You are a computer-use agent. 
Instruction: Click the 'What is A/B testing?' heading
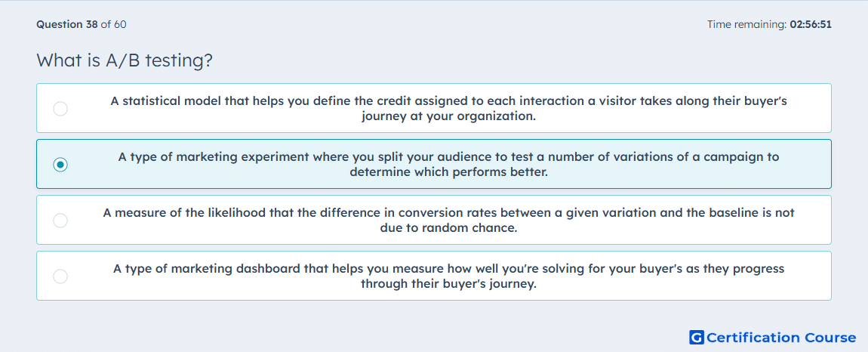coord(125,60)
